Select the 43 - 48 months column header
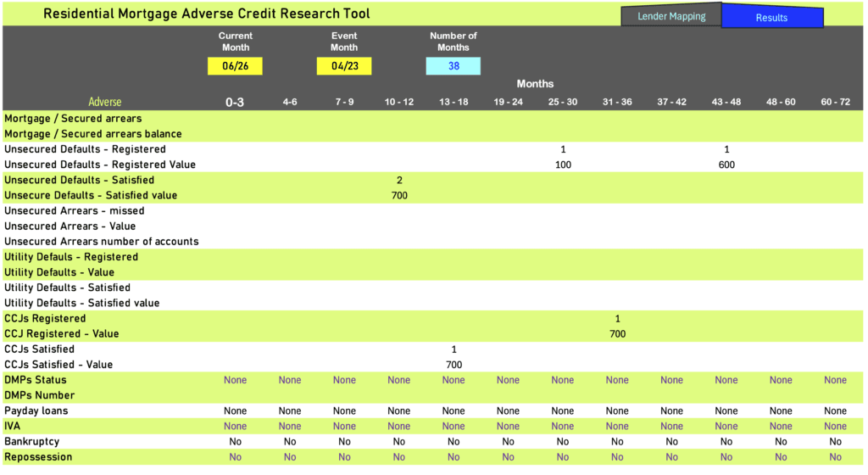The width and height of the screenshot is (868, 475). pos(726,102)
